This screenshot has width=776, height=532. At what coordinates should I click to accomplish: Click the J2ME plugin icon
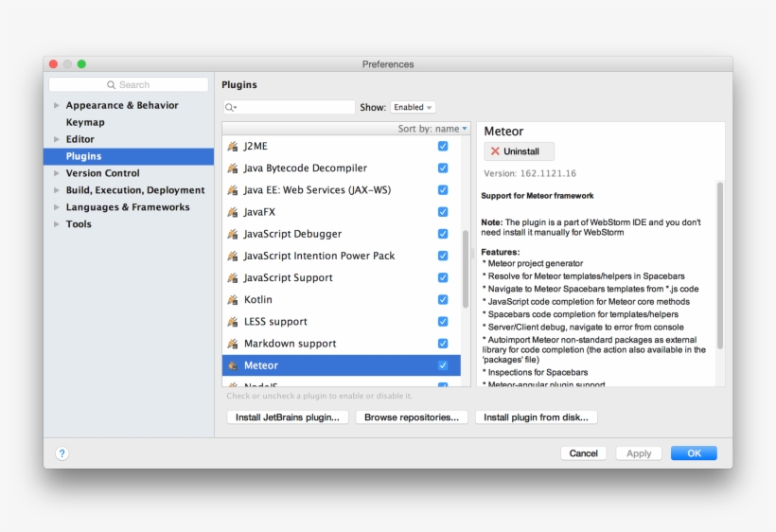(233, 146)
